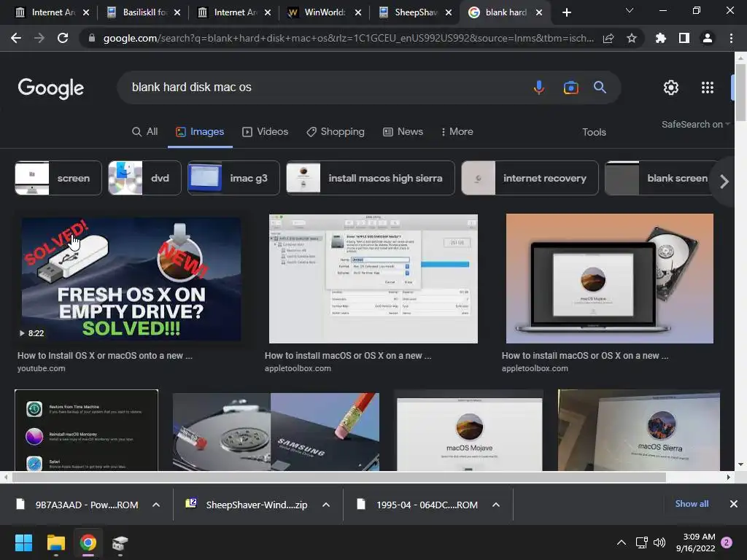This screenshot has height=560, width=747.
Task: Open a new browser tab
Action: click(566, 12)
